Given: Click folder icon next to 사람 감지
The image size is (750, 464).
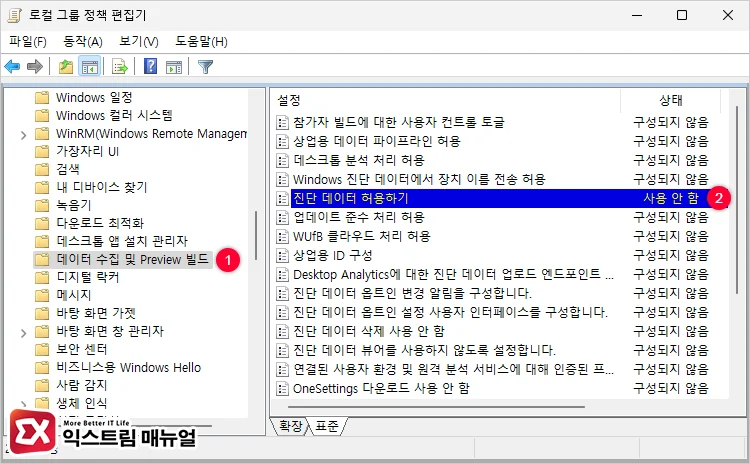Looking at the screenshot, I should pyautogui.click(x=42, y=385).
